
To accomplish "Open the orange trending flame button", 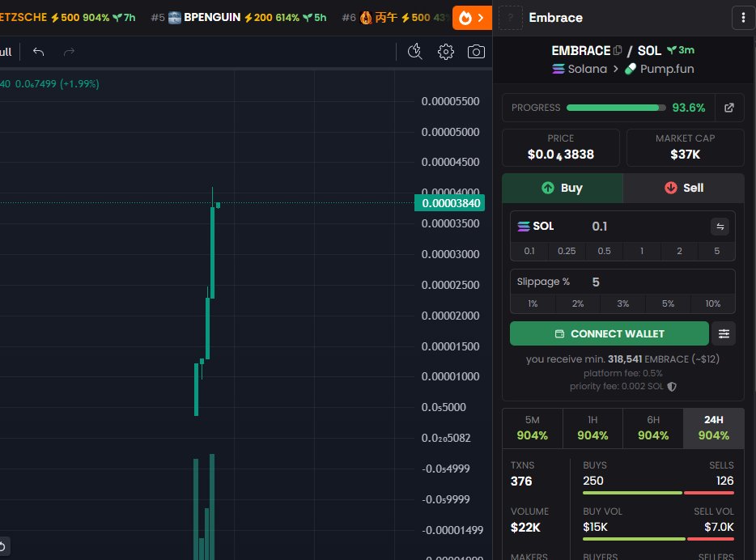I will (x=472, y=18).
